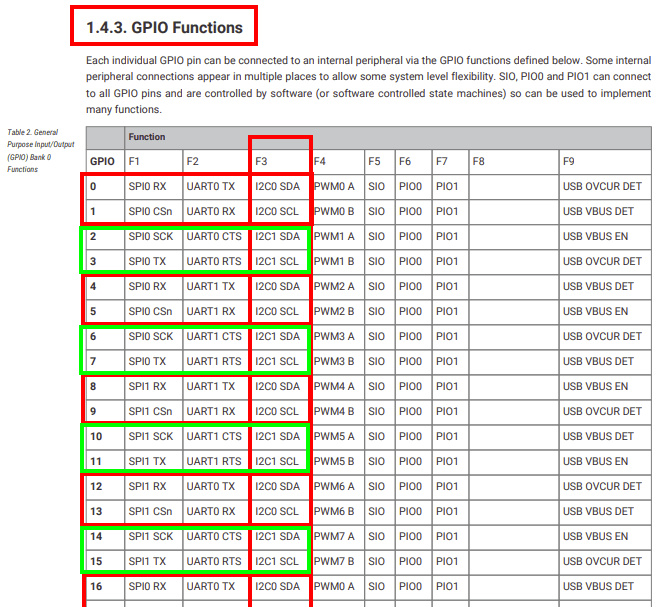This screenshot has height=607, width=660.
Task: Click the 'F5' column header
Action: (x=374, y=162)
